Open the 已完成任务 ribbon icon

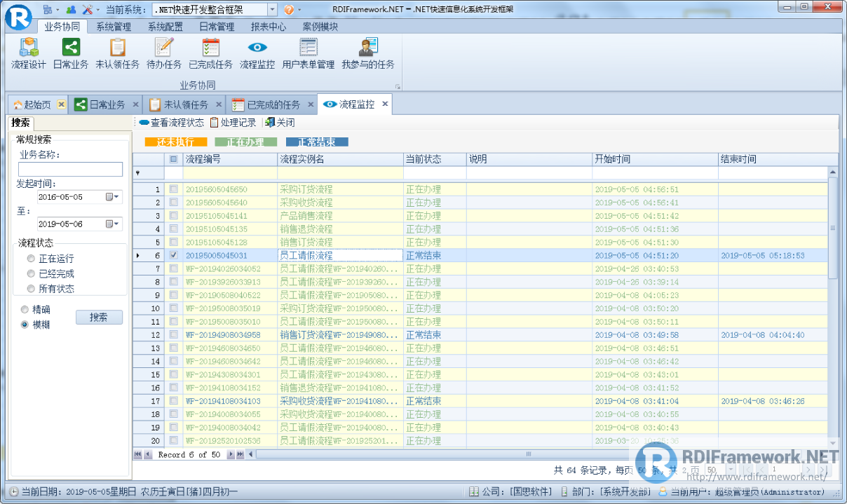coord(211,54)
